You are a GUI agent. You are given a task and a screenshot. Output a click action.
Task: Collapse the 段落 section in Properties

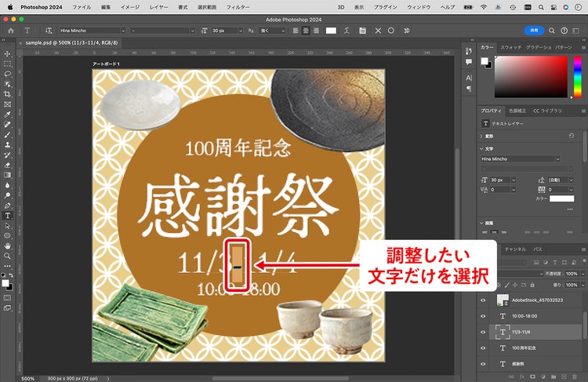[x=481, y=223]
